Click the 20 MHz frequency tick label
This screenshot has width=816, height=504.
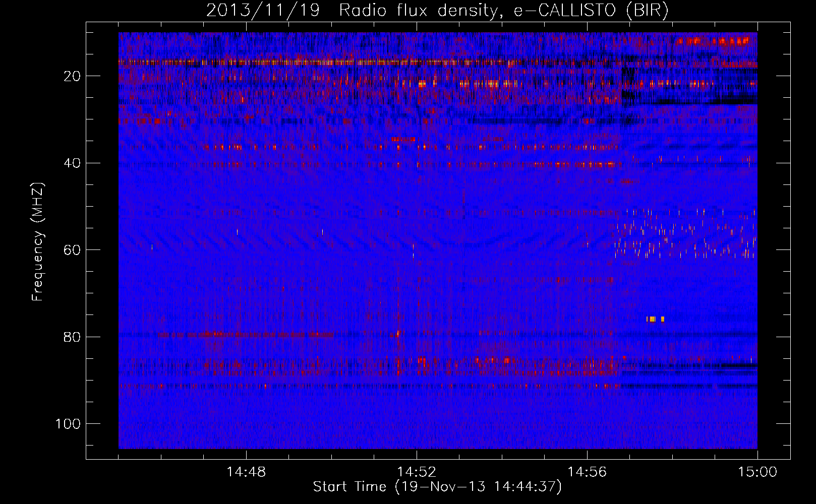click(x=72, y=76)
